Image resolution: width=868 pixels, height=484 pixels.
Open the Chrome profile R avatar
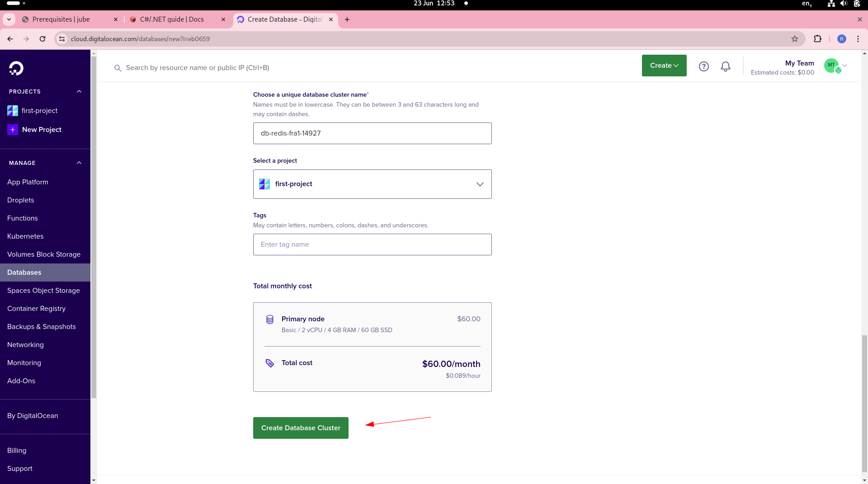[x=842, y=39]
